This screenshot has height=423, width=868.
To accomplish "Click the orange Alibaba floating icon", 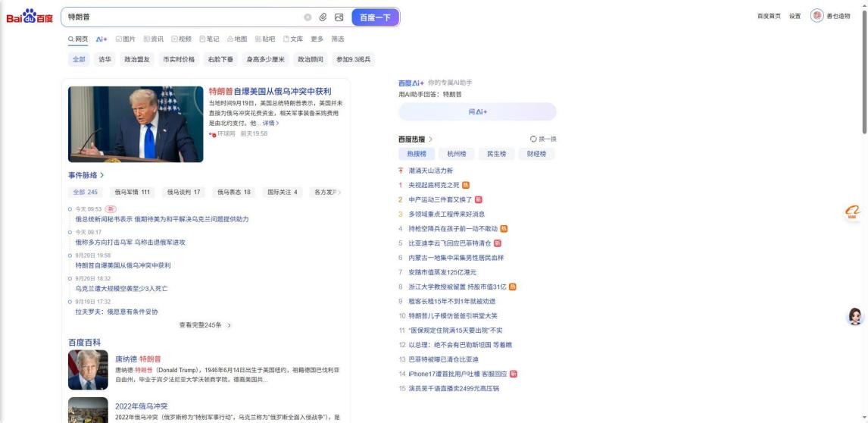I will pos(853,212).
